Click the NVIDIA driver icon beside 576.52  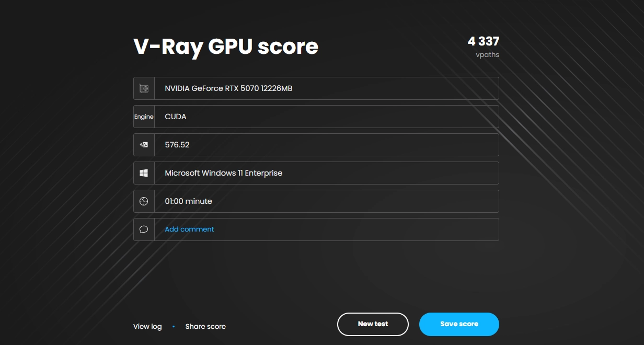point(144,145)
